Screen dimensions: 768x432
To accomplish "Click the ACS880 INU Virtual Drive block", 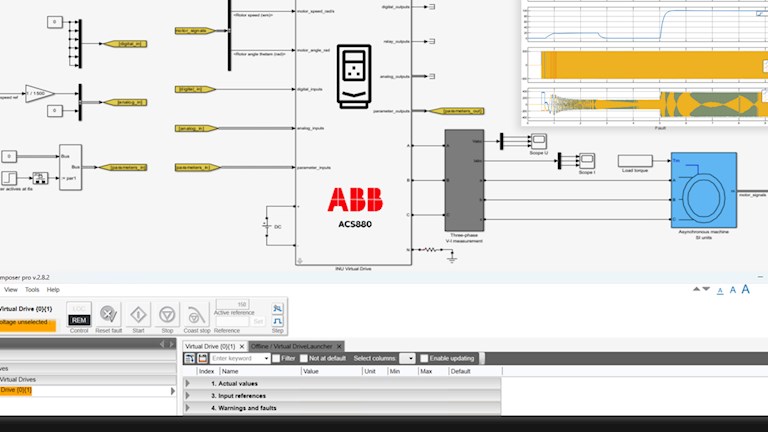I will pyautogui.click(x=353, y=150).
